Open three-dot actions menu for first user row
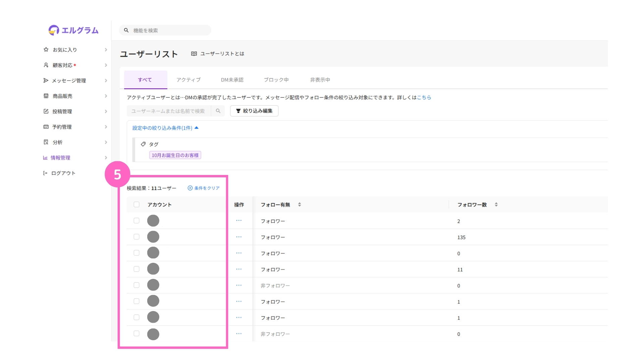The height and width of the screenshot is (362, 644). click(239, 221)
